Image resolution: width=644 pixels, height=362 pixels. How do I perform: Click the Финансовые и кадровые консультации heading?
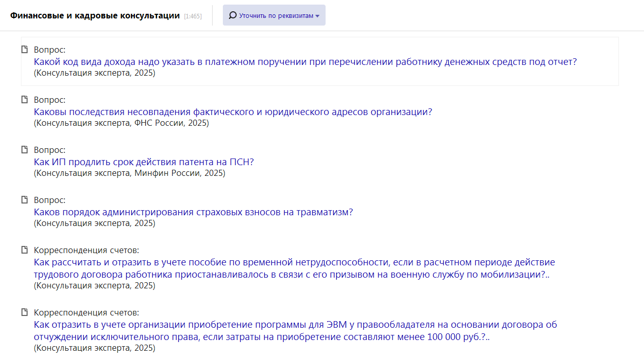[95, 15]
